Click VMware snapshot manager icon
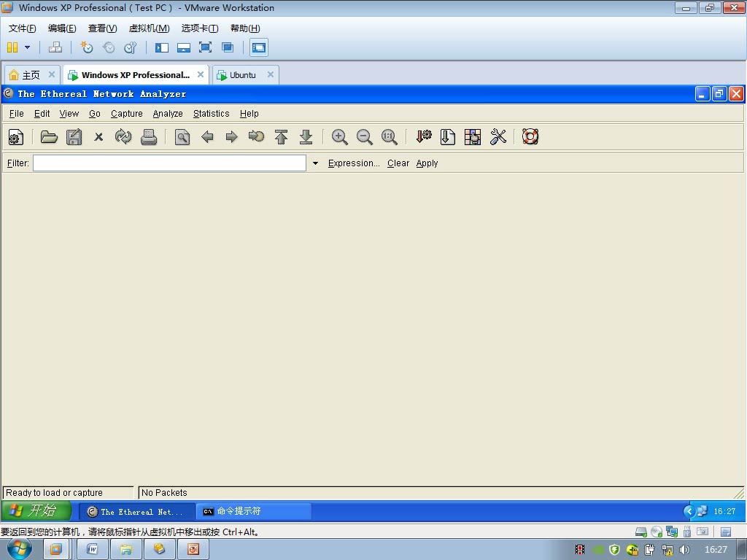 coord(130,47)
